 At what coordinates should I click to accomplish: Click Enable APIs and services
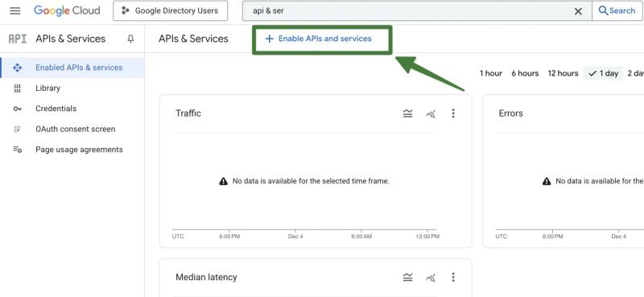pos(318,39)
